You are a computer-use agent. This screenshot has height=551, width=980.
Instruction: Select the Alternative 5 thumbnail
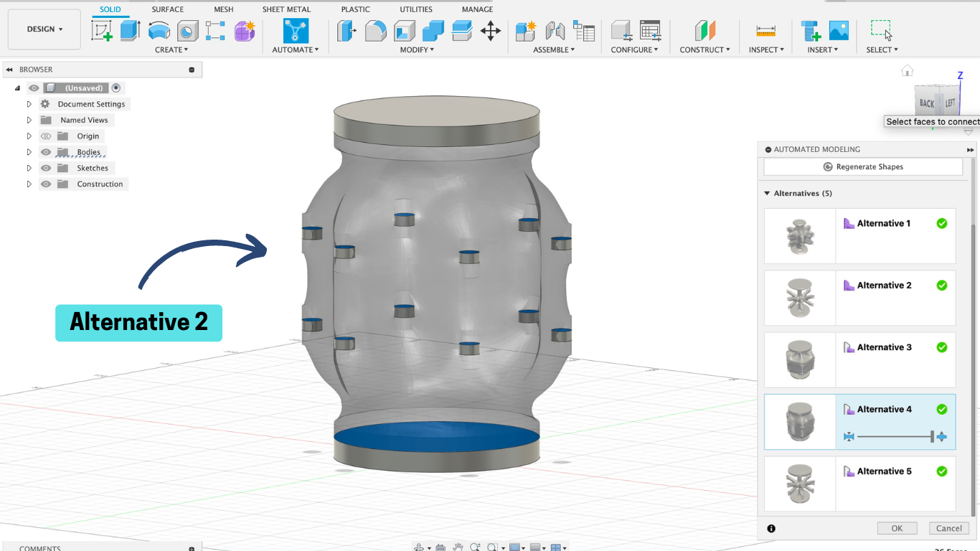coord(800,484)
